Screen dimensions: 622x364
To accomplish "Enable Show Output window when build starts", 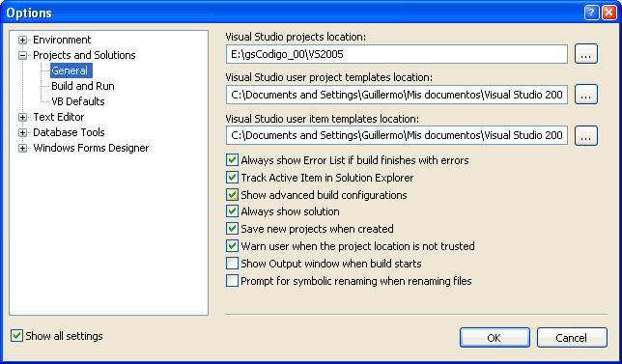I will (232, 264).
